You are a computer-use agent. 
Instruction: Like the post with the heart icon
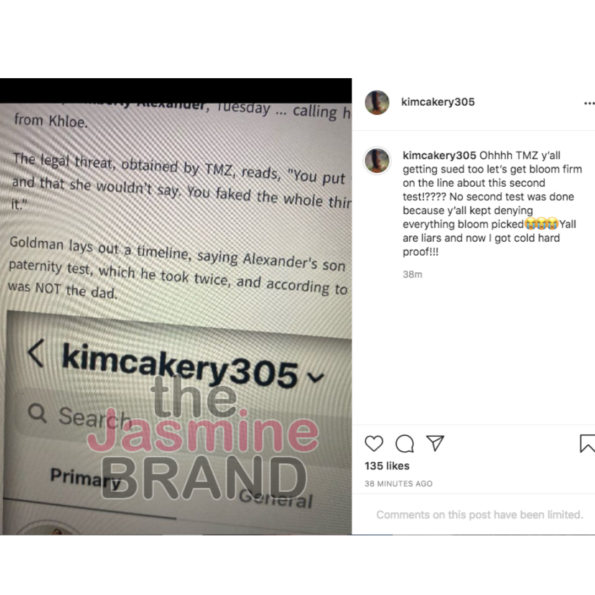pos(374,443)
